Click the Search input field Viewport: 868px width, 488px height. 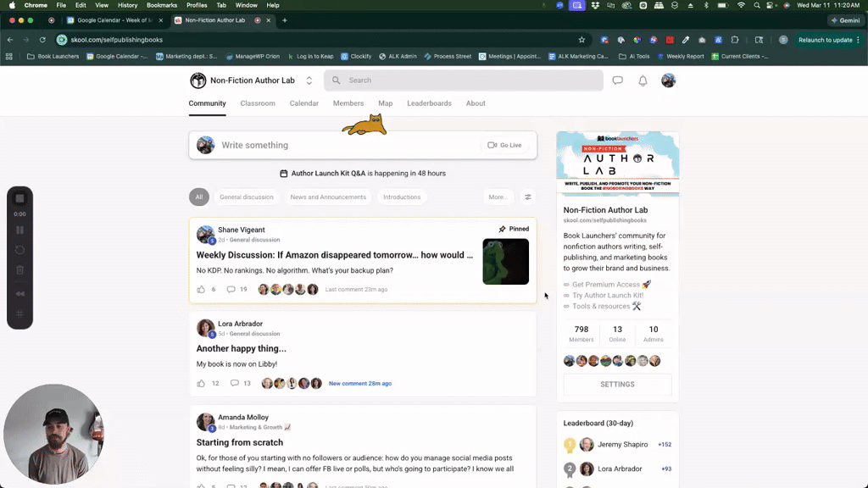tap(463, 80)
